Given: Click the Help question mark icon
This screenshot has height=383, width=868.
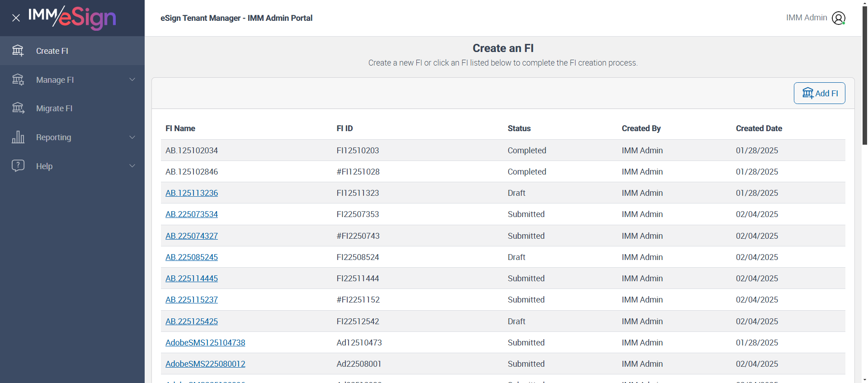Looking at the screenshot, I should (x=18, y=166).
